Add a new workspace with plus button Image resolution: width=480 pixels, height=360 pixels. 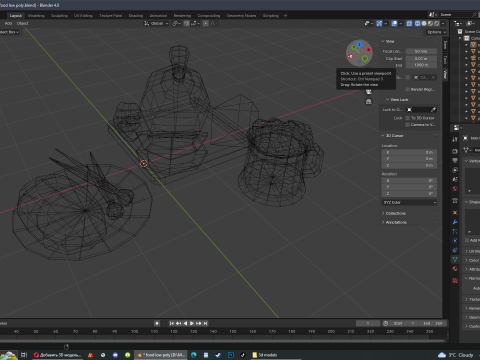285,16
